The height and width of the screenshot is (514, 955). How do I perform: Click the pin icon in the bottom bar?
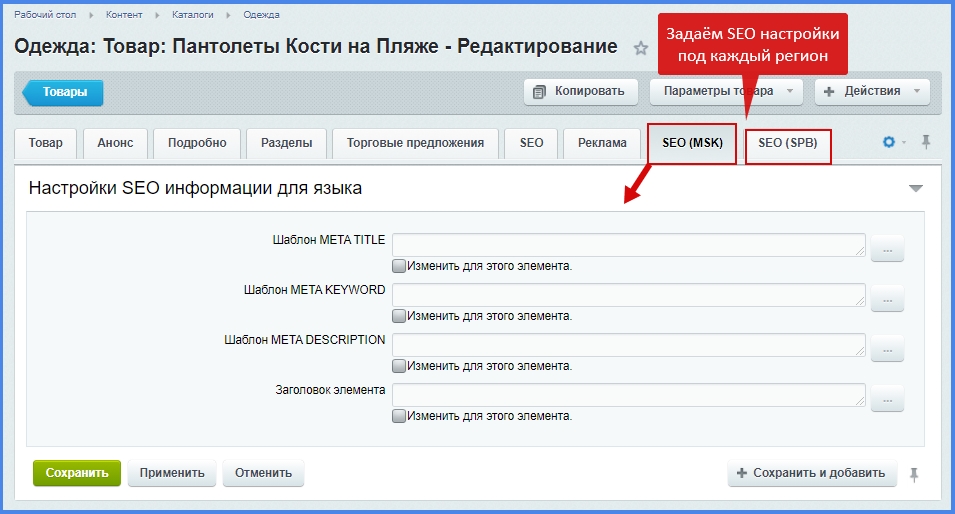913,474
